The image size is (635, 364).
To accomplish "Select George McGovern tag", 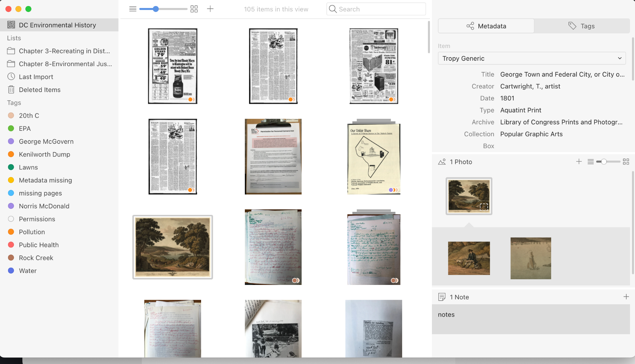I will coord(59,141).
